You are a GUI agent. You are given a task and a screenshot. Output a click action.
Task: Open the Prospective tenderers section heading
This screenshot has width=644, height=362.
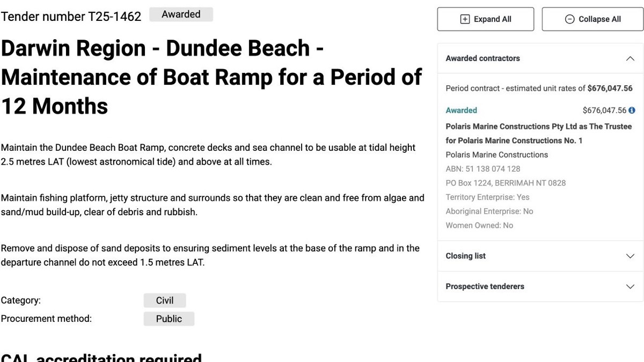[x=485, y=287]
